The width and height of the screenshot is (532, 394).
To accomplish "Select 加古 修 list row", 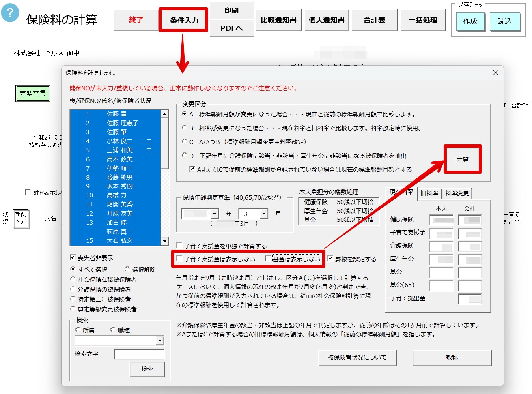I will pos(115,222).
